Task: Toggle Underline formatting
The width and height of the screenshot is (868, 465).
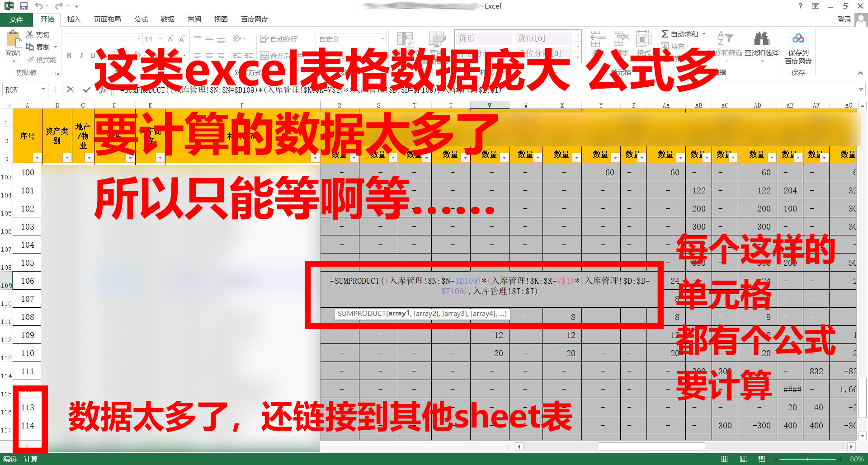Action: 93,56
